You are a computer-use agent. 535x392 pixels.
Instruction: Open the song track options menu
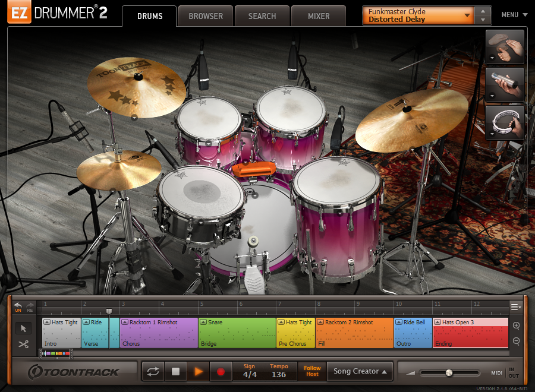pos(515,307)
